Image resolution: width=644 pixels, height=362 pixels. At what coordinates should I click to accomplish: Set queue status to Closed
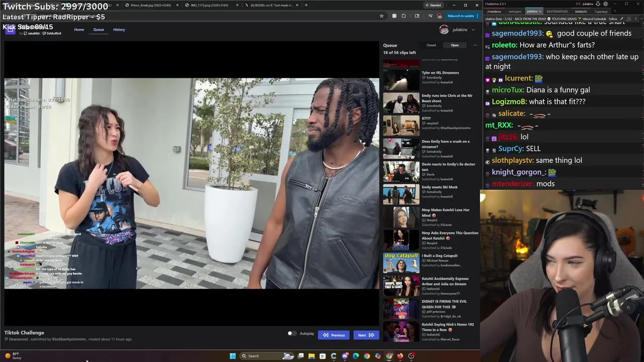pos(431,45)
